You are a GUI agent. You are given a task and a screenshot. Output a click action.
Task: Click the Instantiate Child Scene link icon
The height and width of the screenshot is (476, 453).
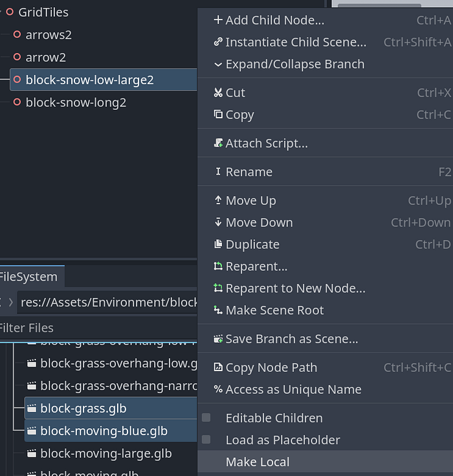[218, 42]
